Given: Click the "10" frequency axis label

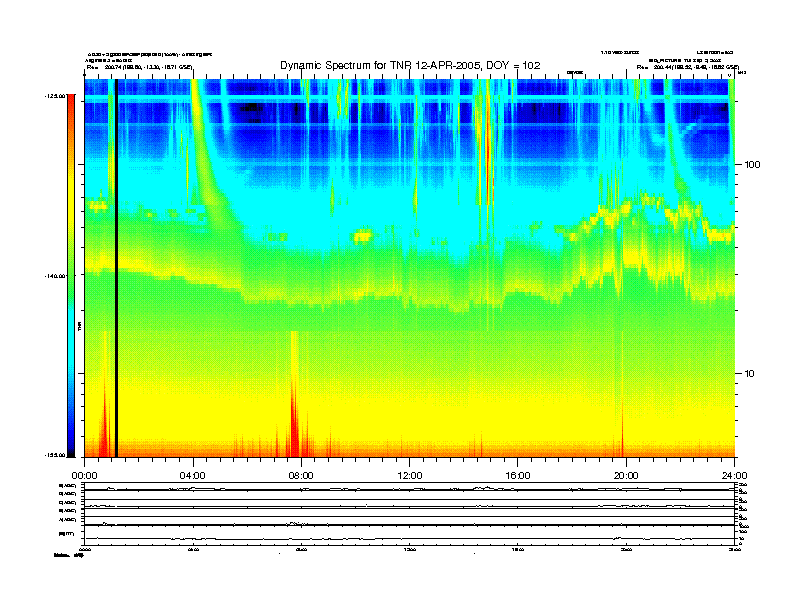Looking at the screenshot, I should click(749, 374).
